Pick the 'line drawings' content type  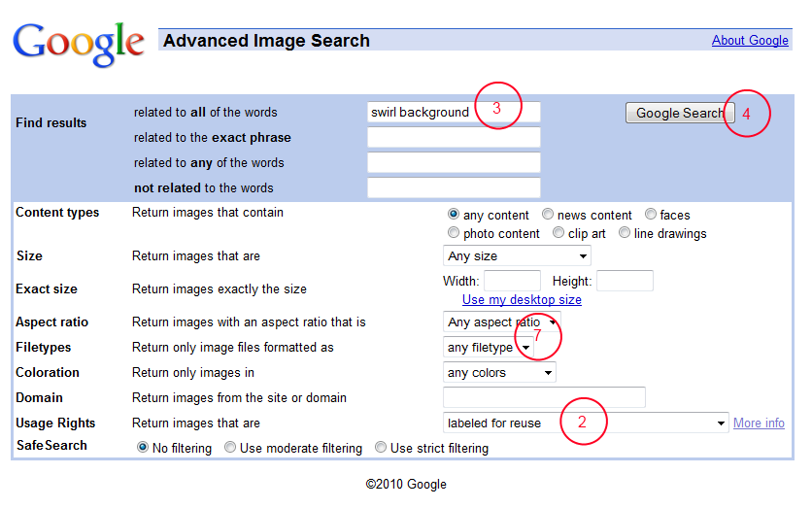point(625,232)
